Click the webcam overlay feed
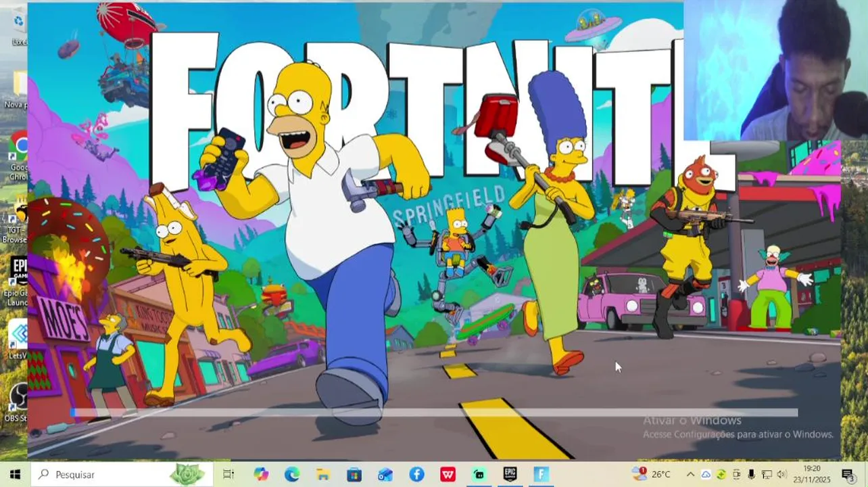868x487 pixels. (x=775, y=70)
